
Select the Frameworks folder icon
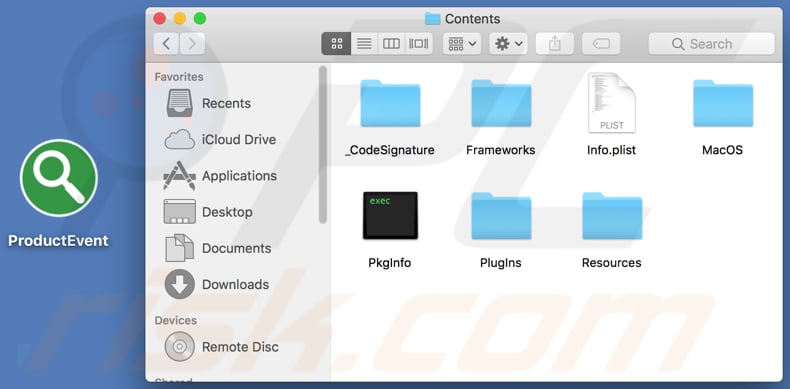pyautogui.click(x=501, y=103)
